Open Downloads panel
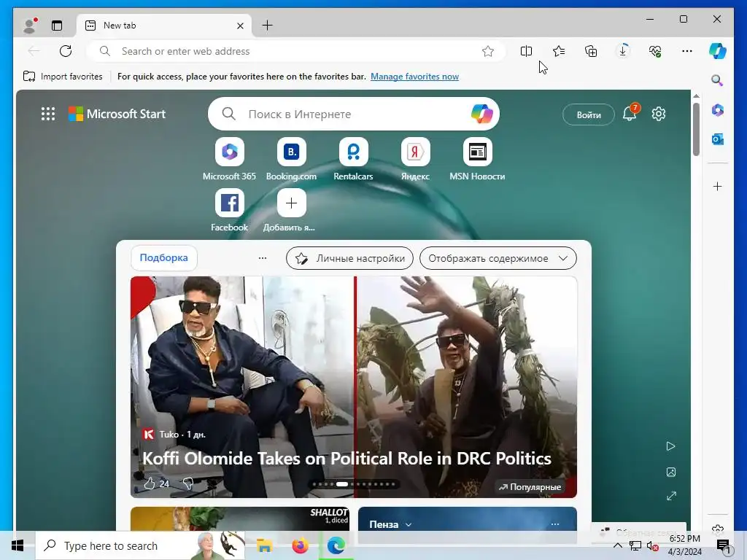 pos(623,51)
